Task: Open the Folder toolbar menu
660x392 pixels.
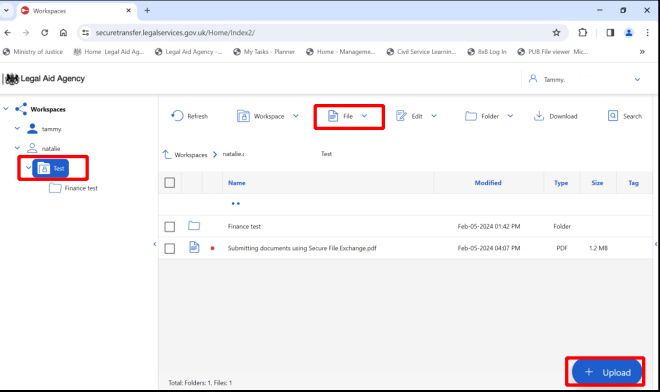Action: click(x=489, y=116)
